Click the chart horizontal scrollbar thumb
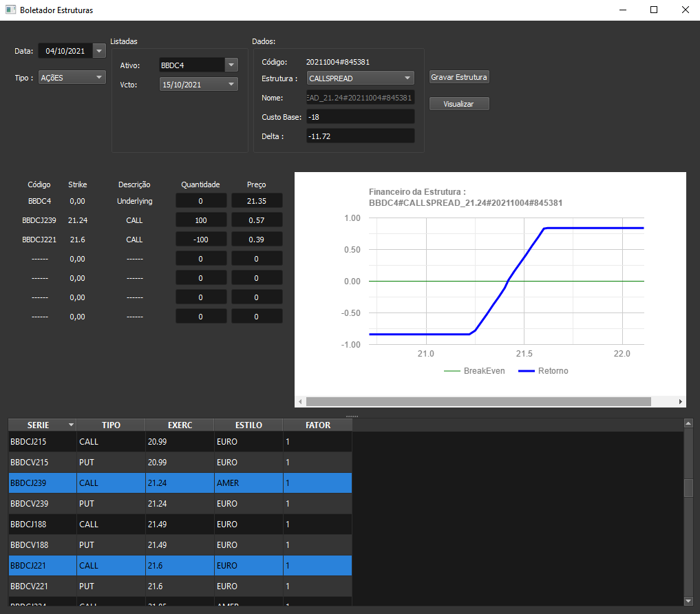 (x=478, y=402)
